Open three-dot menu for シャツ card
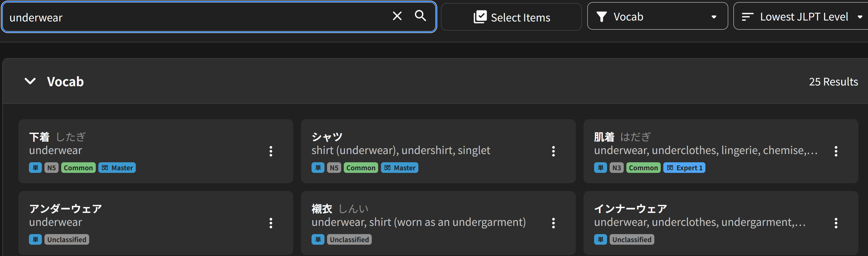This screenshot has width=868, height=256. click(x=553, y=151)
